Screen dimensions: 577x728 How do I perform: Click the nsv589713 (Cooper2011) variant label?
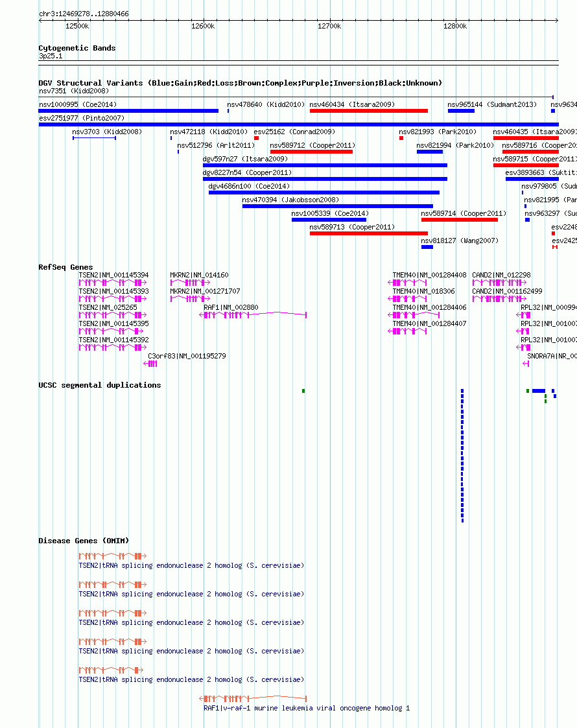point(352,227)
